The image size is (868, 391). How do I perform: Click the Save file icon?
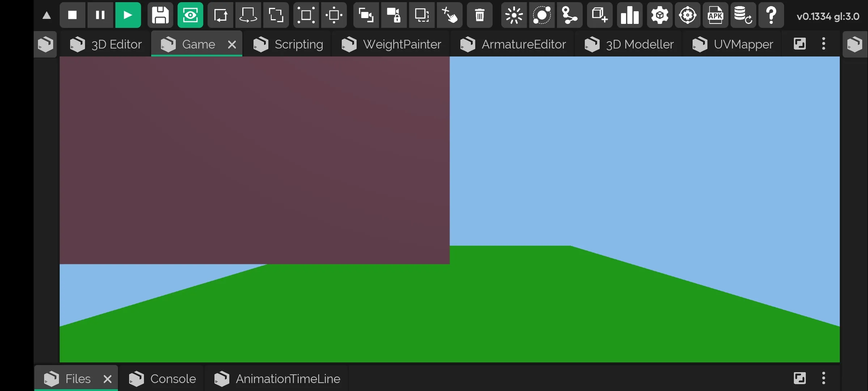click(160, 15)
